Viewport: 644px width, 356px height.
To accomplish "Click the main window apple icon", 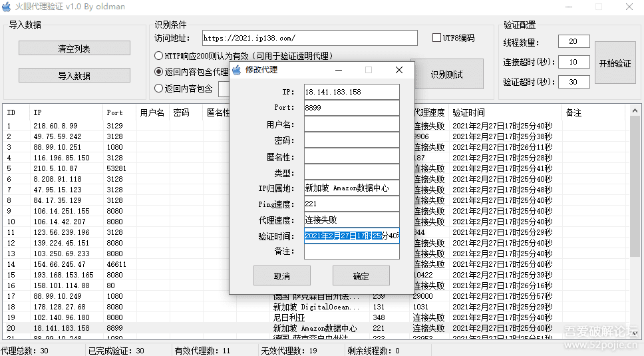I will coord(6,7).
